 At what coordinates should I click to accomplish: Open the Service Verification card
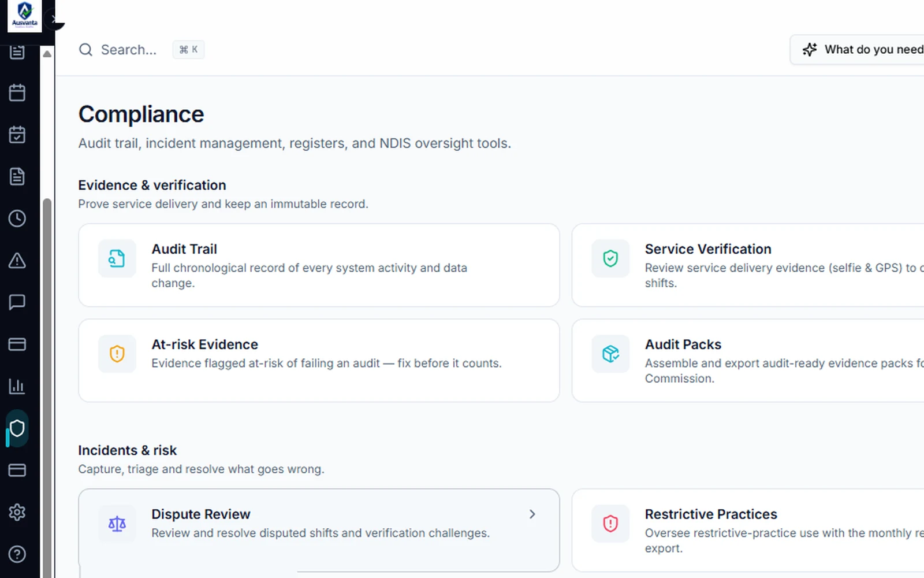tap(748, 265)
